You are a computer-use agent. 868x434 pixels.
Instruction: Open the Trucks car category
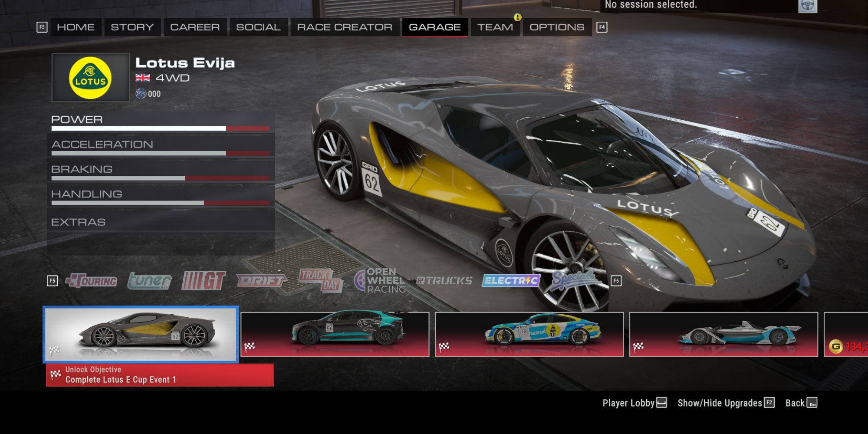point(444,280)
